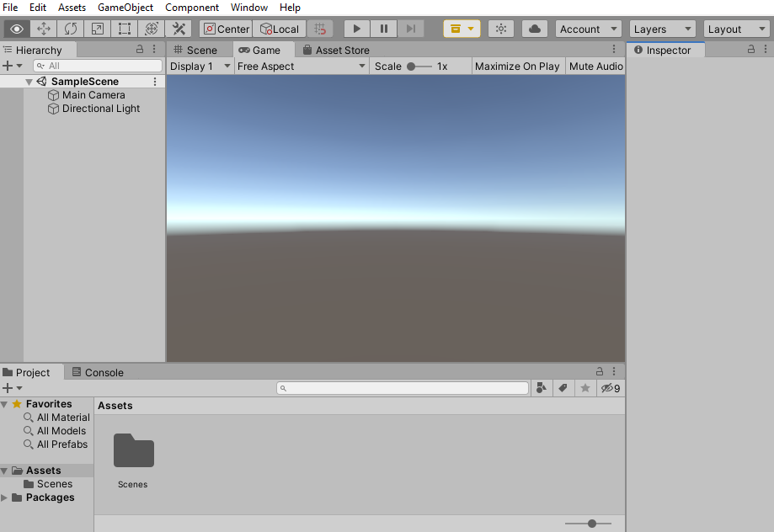Step one frame forward

pyautogui.click(x=411, y=29)
